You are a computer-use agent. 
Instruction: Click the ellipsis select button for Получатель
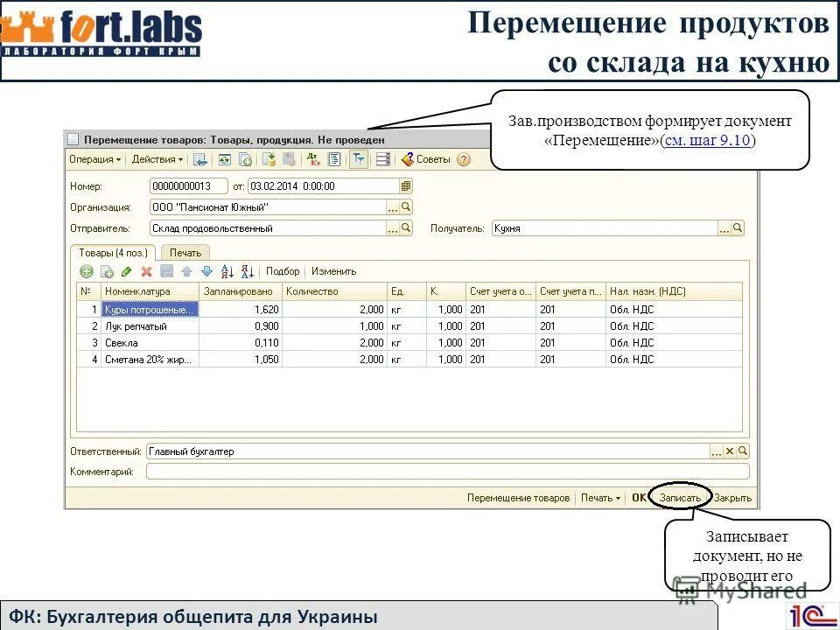click(724, 227)
